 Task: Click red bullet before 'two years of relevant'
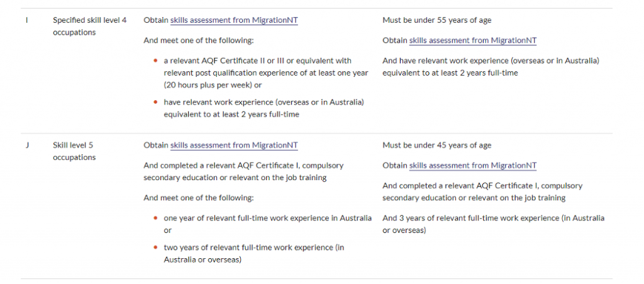155,247
